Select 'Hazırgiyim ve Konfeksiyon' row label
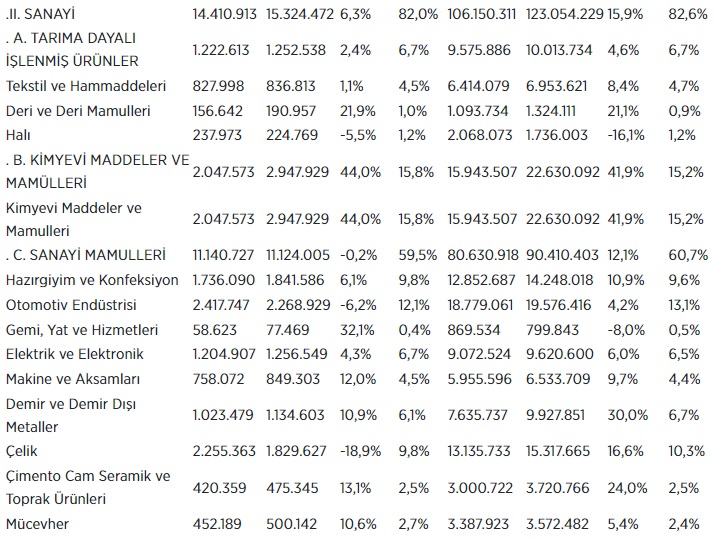The width and height of the screenshot is (717, 539). (92, 280)
